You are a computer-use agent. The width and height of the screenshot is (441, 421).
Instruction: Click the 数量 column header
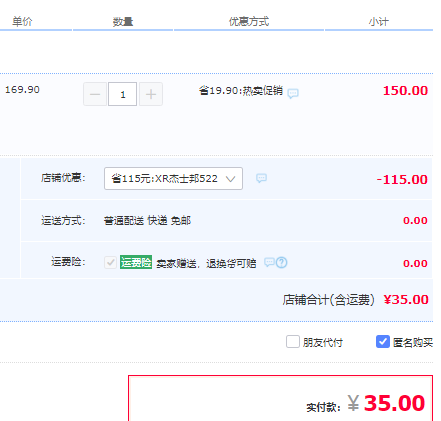(123, 22)
